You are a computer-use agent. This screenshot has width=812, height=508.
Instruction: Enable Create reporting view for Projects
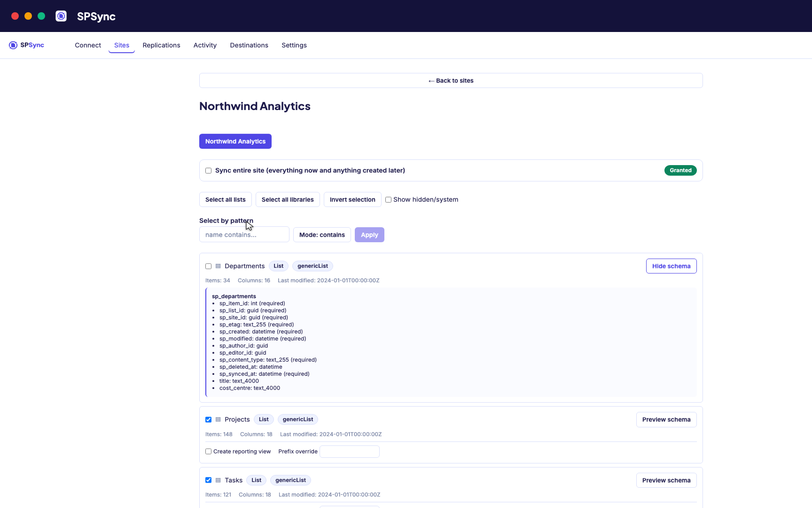pyautogui.click(x=209, y=452)
